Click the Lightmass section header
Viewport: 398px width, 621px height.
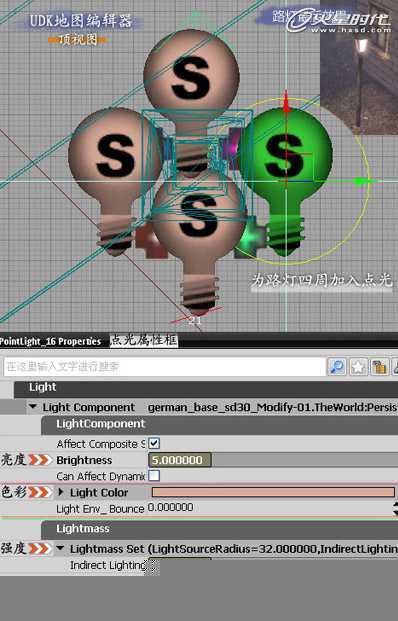[219, 530]
